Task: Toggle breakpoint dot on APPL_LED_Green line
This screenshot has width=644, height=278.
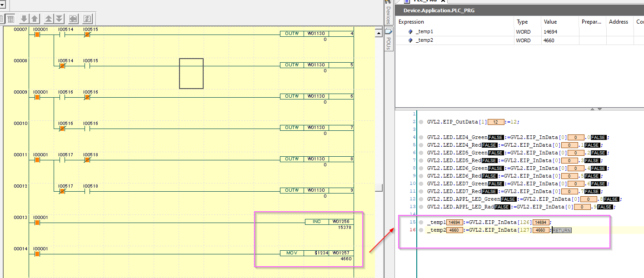Action: (x=421, y=199)
